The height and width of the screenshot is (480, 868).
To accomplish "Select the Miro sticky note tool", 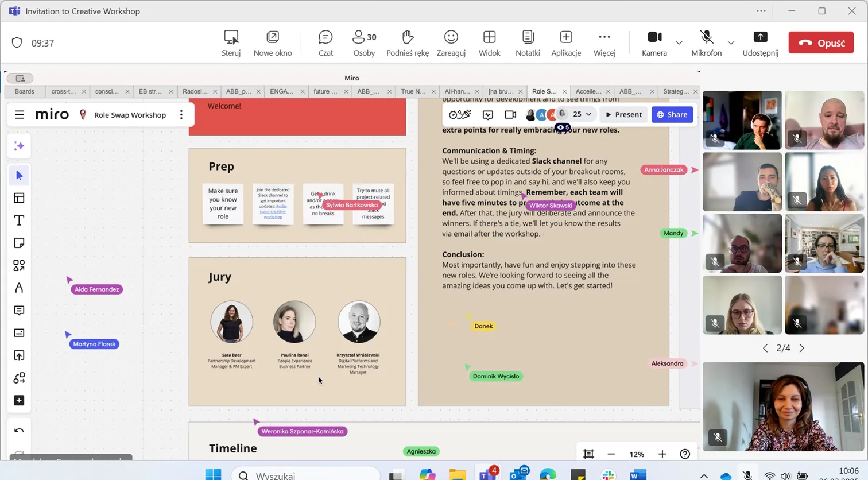I will (x=19, y=243).
